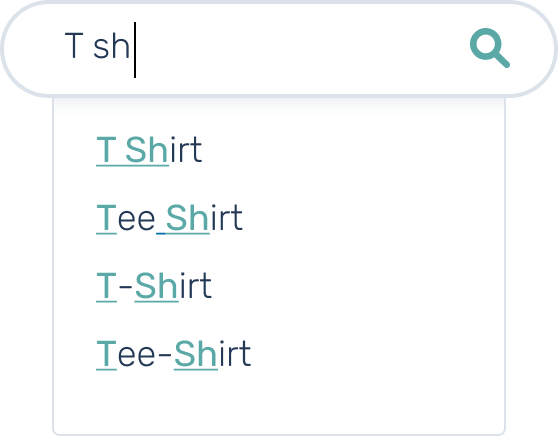Click the highlighted "T Sh" part of T Shirt

(x=132, y=149)
